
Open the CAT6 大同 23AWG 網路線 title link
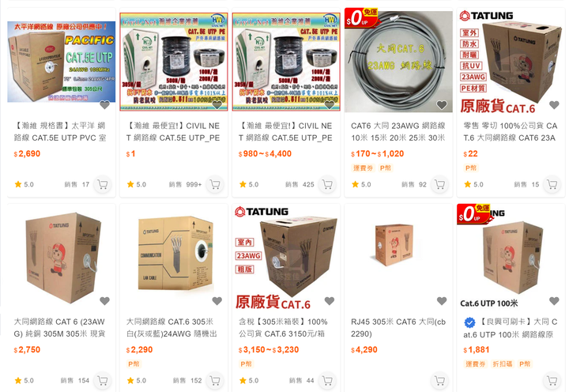398,132
